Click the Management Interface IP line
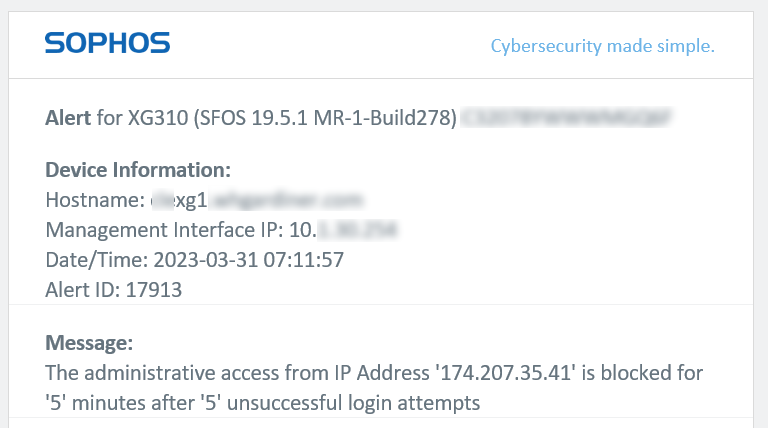Screen dimensions: 768x428 point(221,230)
